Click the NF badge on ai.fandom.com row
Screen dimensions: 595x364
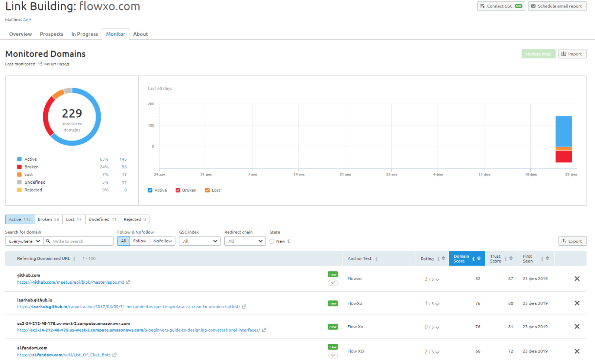tap(333, 355)
